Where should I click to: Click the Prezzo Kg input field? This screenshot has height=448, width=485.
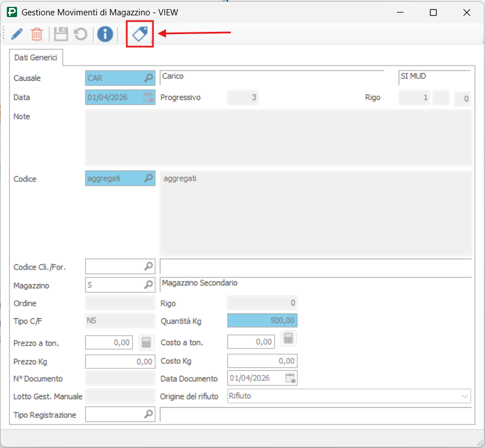pyautogui.click(x=119, y=361)
